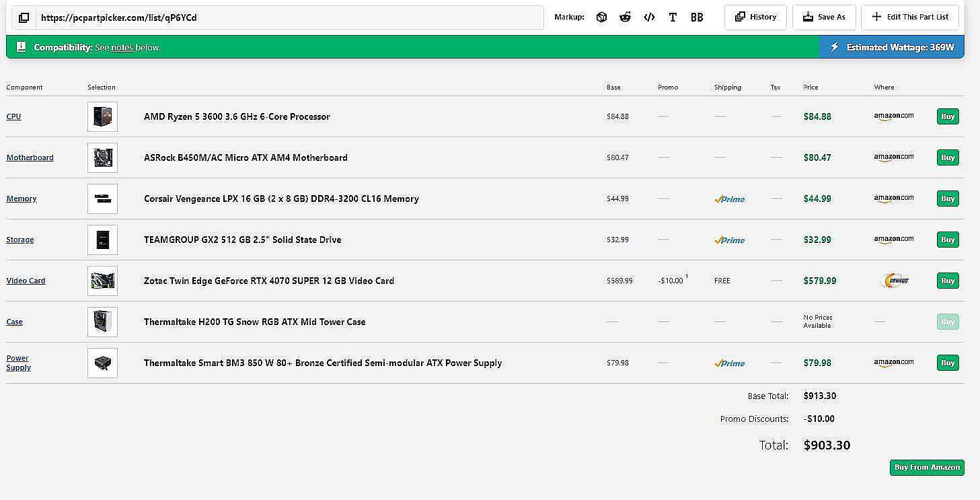Click the copy link icon beside URL
980x500 pixels.
pyautogui.click(x=24, y=17)
